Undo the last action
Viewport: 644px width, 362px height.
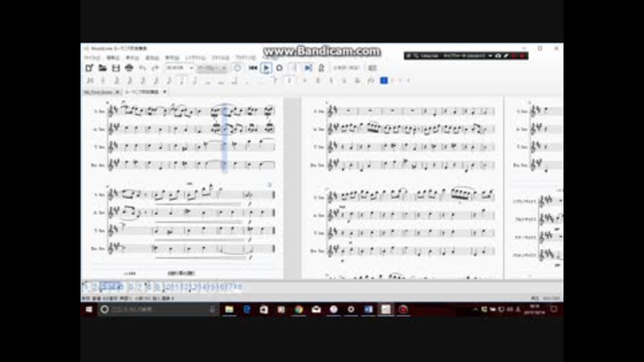[x=142, y=68]
